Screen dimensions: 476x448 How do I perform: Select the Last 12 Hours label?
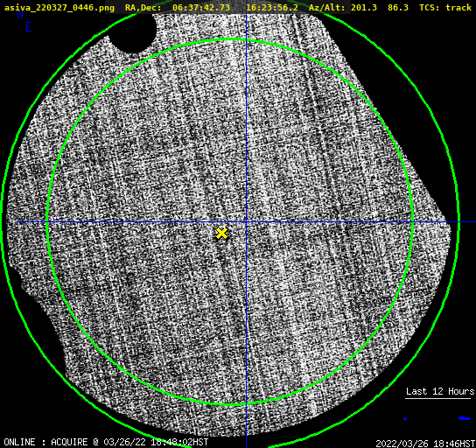click(x=440, y=391)
